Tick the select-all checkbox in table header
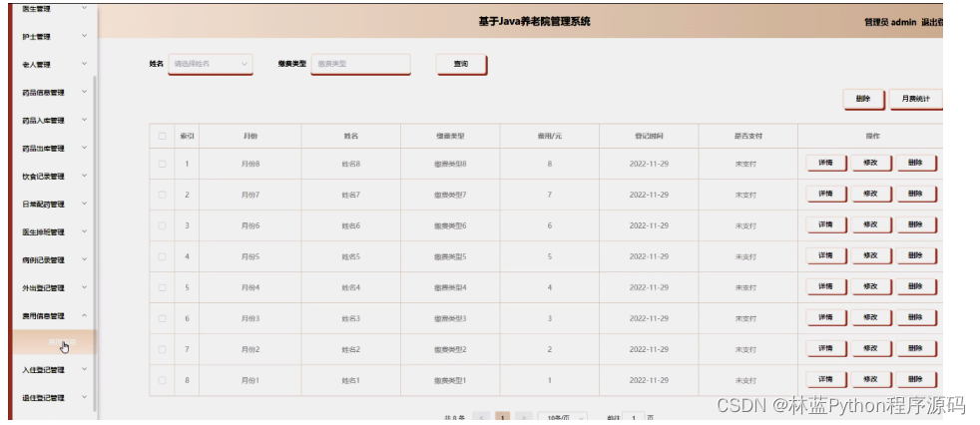980x425 pixels. click(x=162, y=136)
